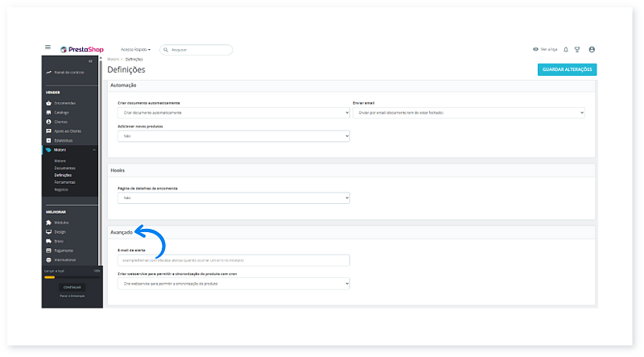Click the Módulos puzzle icon
Image resolution: width=644 pixels, height=357 pixels.
tap(48, 222)
